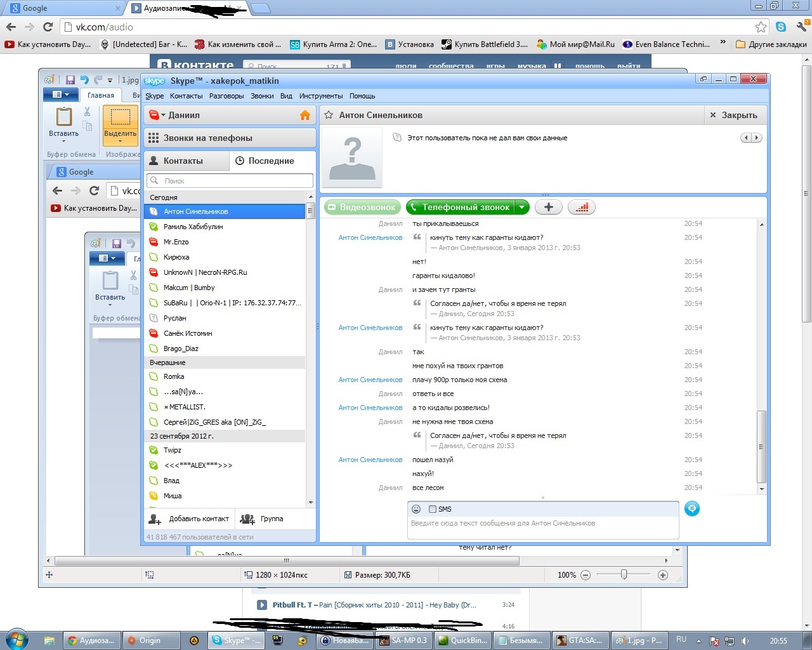The height and width of the screenshot is (650, 812).
Task: Select contact Twipz
Action: click(x=225, y=450)
